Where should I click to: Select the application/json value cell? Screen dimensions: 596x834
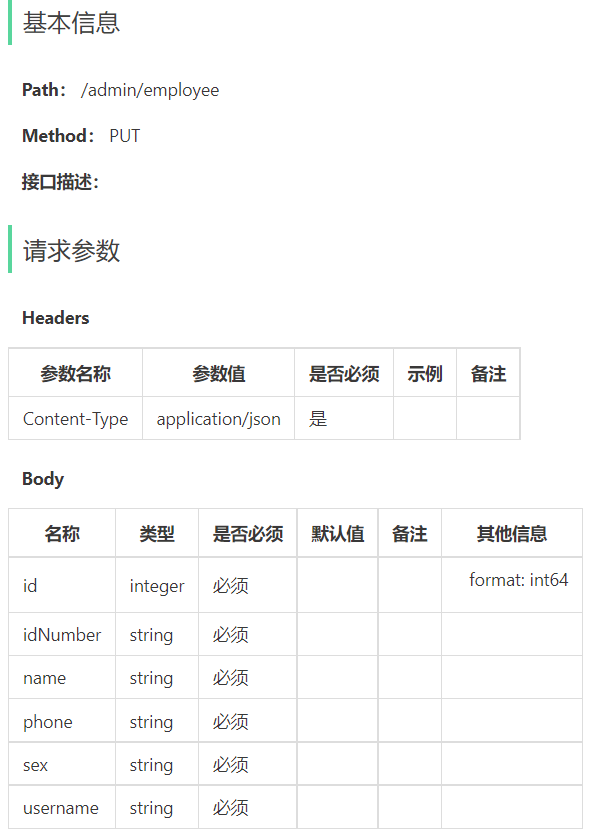[x=219, y=419]
